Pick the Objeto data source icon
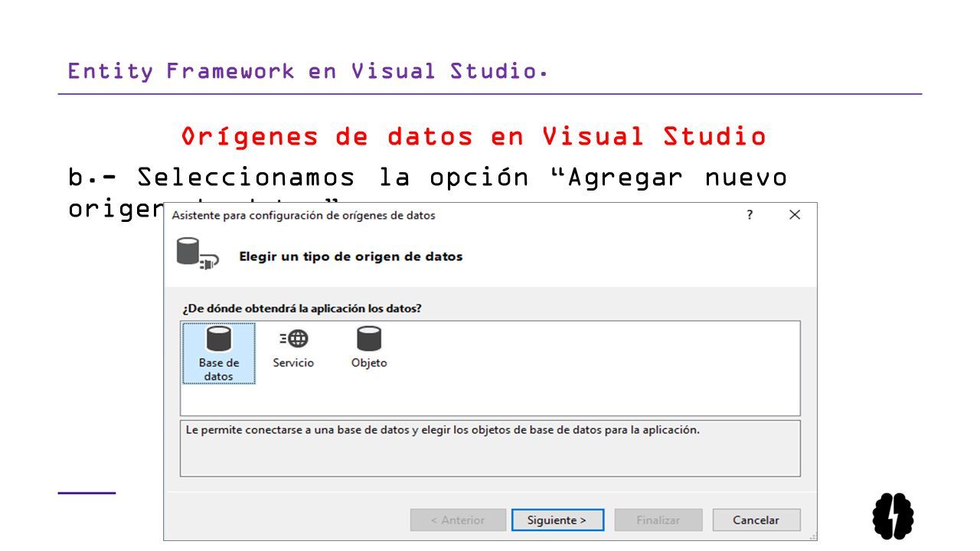Viewport: 980px width, 551px height. click(369, 347)
